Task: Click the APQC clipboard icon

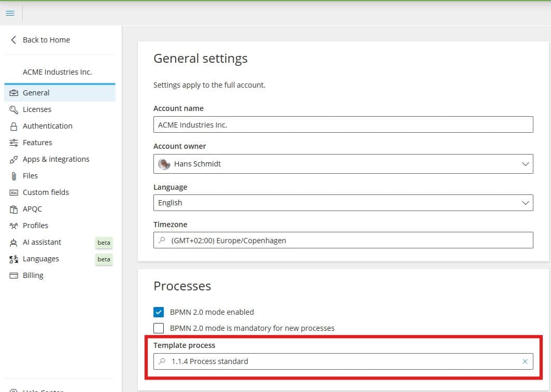Action: pyautogui.click(x=14, y=209)
